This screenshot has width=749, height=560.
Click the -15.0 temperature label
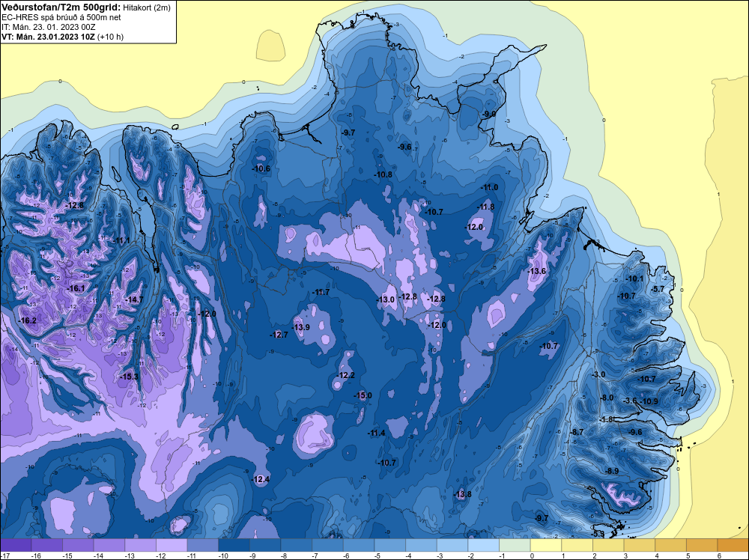click(363, 395)
